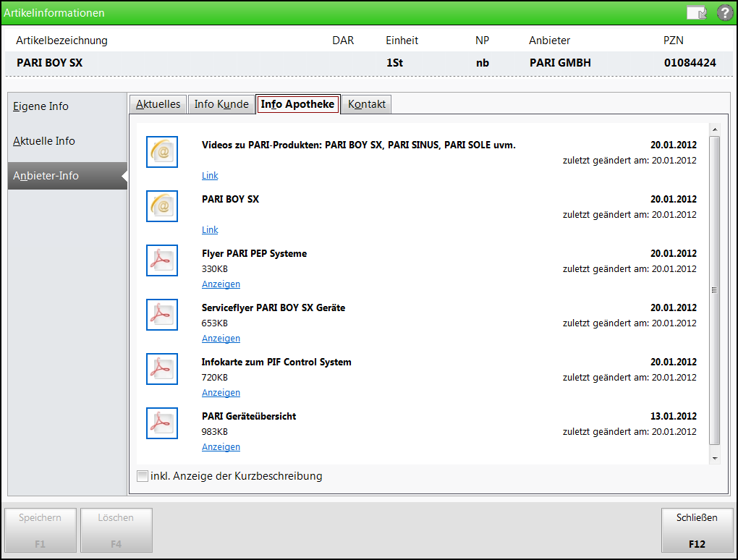This screenshot has width=738, height=560.
Task: Click the file size 720KB
Action: click(x=215, y=378)
